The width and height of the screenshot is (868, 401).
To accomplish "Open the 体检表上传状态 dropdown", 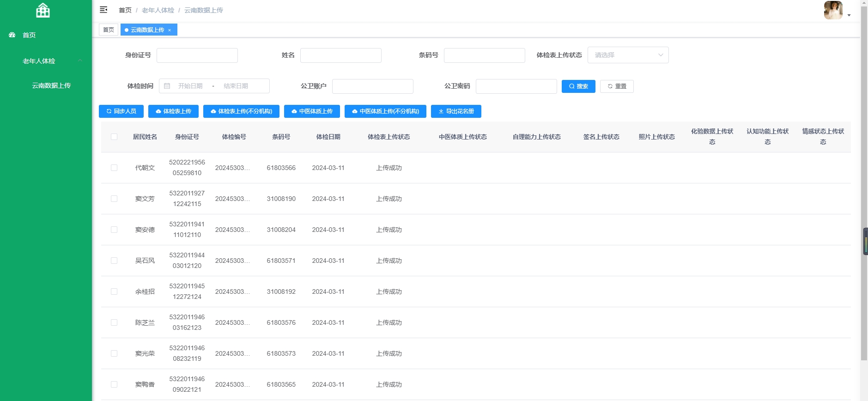I will 628,55.
